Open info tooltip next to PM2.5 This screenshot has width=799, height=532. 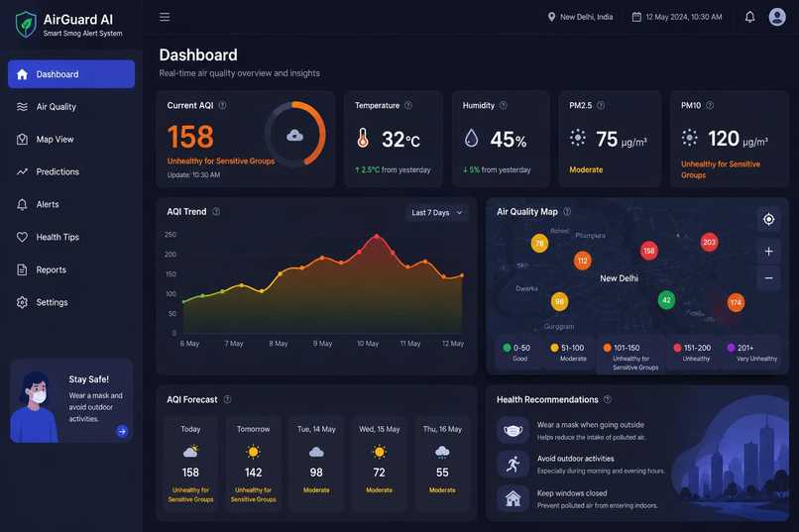601,105
